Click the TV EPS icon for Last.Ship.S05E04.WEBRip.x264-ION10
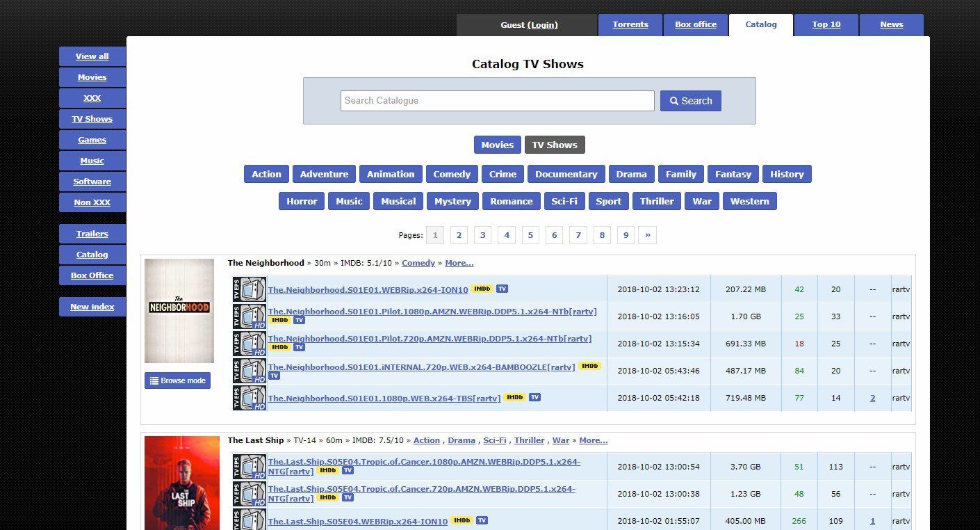The height and width of the screenshot is (530, 980). [x=250, y=520]
